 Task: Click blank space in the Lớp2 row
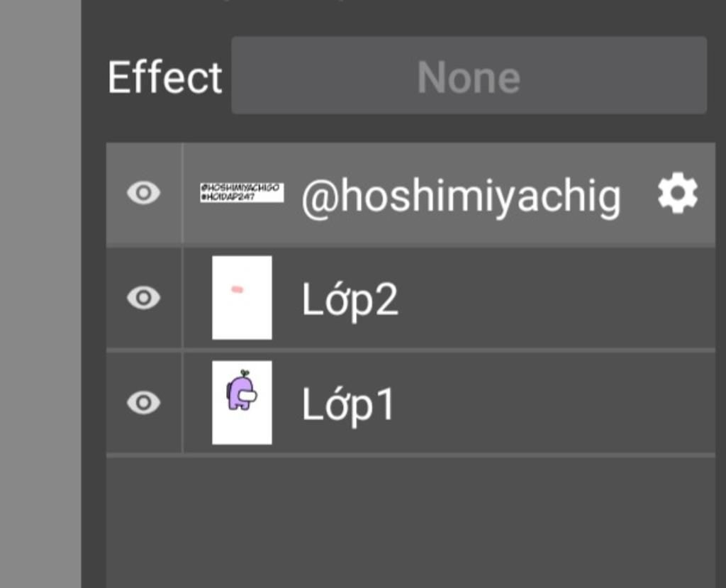556,299
